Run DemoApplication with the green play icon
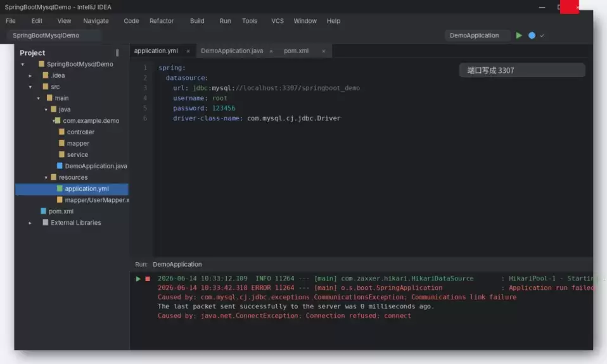The height and width of the screenshot is (364, 607). point(519,35)
